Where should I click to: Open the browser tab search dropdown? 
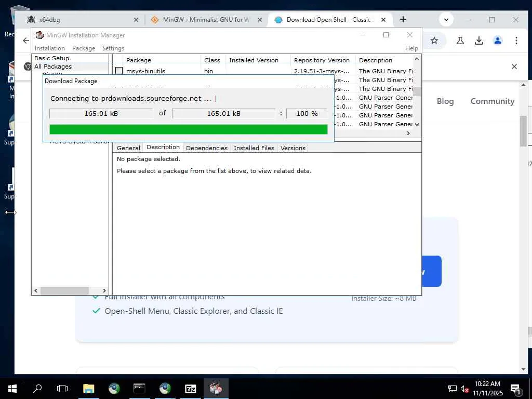click(446, 20)
